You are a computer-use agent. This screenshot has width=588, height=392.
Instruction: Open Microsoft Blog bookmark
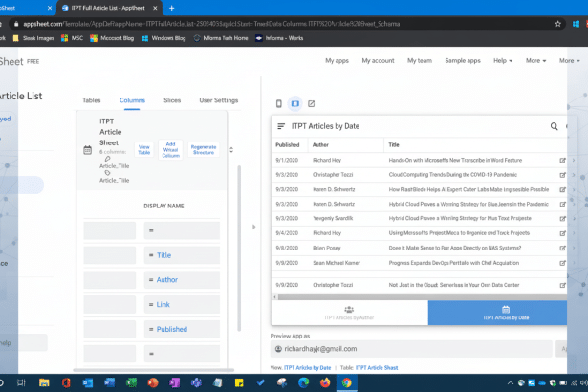[x=112, y=38]
